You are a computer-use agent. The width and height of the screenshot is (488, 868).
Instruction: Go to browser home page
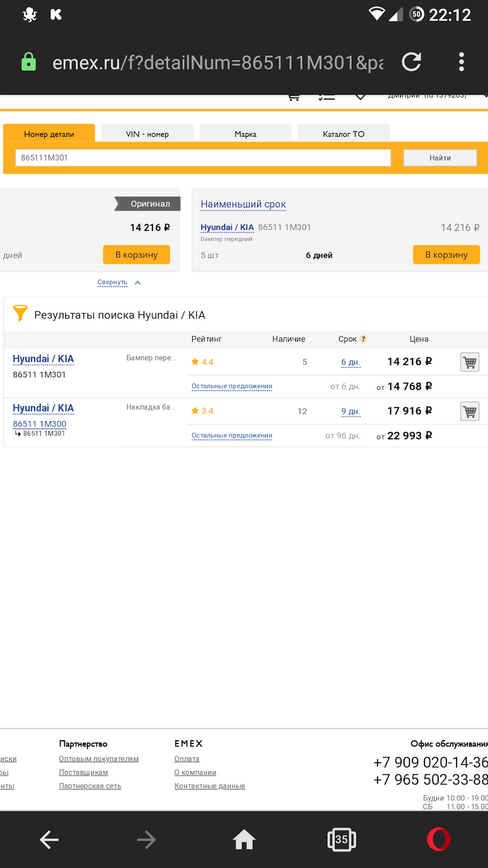click(244, 840)
